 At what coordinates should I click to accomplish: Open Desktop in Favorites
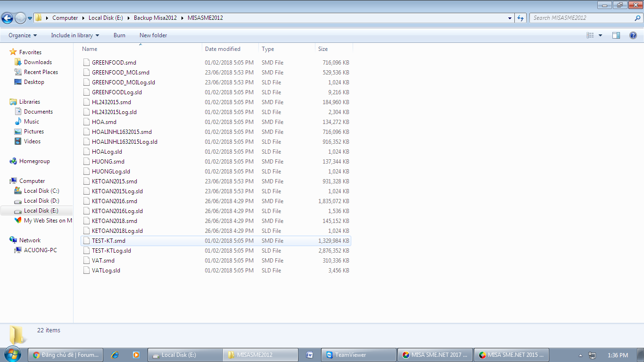pyautogui.click(x=34, y=82)
